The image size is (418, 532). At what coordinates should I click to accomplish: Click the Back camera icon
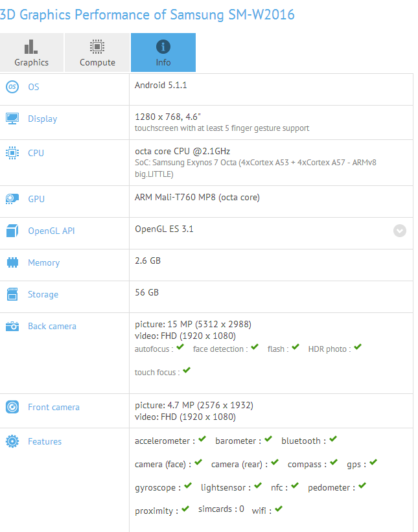(x=12, y=326)
